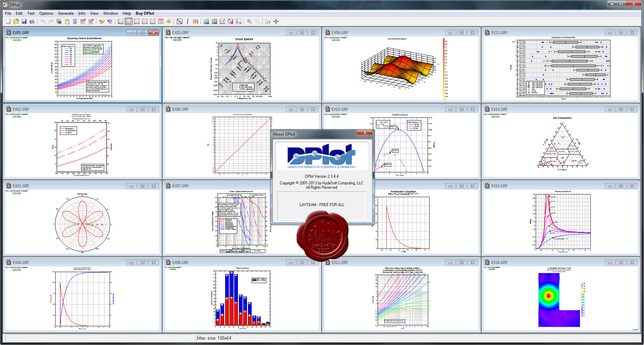Redo the action using toolbar arrow
644x345 pixels.
click(51, 21)
